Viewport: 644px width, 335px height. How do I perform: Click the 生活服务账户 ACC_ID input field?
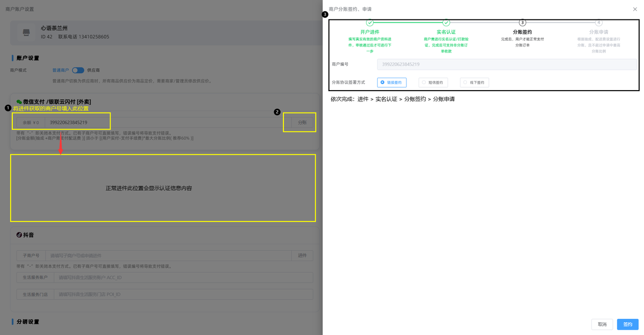(x=183, y=277)
